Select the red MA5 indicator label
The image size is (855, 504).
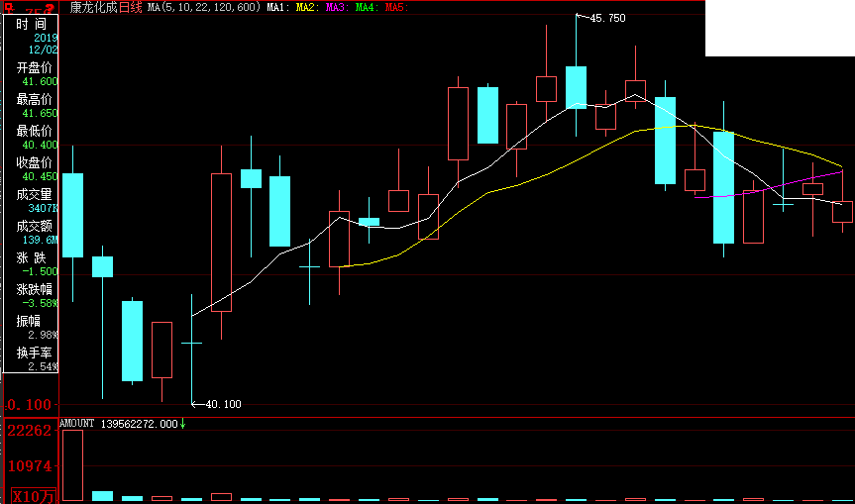pyautogui.click(x=396, y=8)
